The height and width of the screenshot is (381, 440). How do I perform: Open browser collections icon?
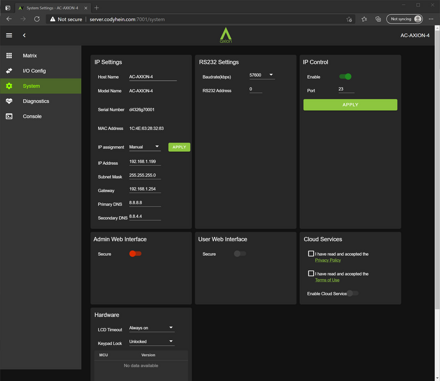378,19
